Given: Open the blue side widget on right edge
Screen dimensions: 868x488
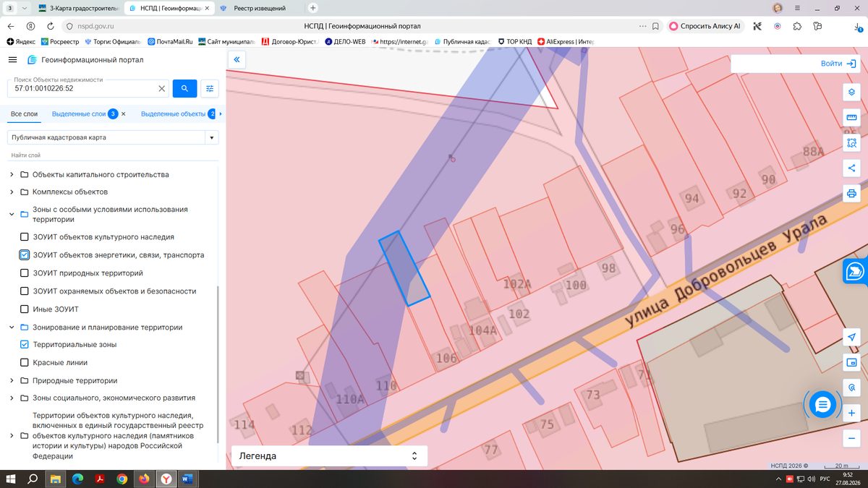Looking at the screenshot, I should [856, 271].
